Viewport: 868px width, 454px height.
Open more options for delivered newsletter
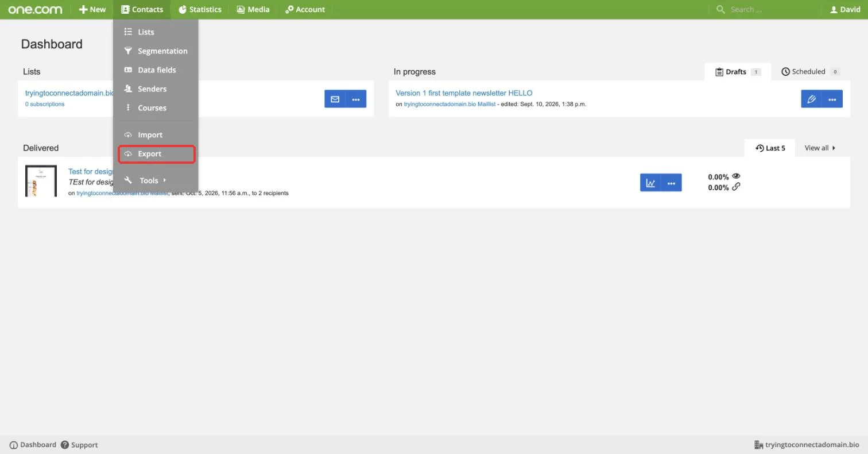tap(671, 183)
